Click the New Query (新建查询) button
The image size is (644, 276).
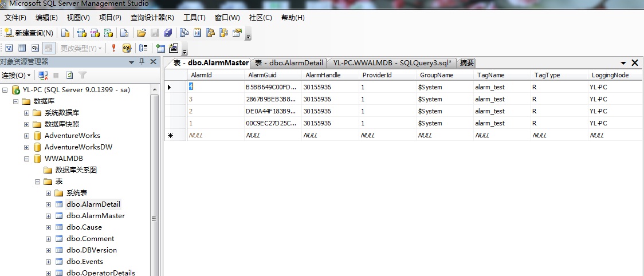pyautogui.click(x=29, y=33)
